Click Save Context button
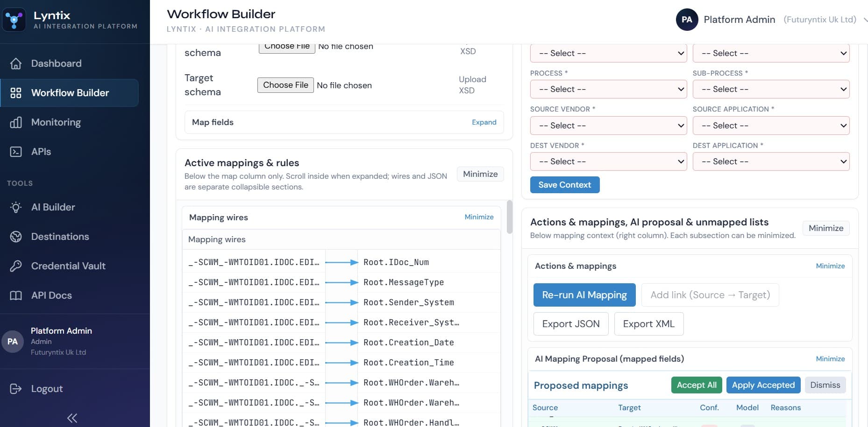868x427 pixels. coord(565,185)
